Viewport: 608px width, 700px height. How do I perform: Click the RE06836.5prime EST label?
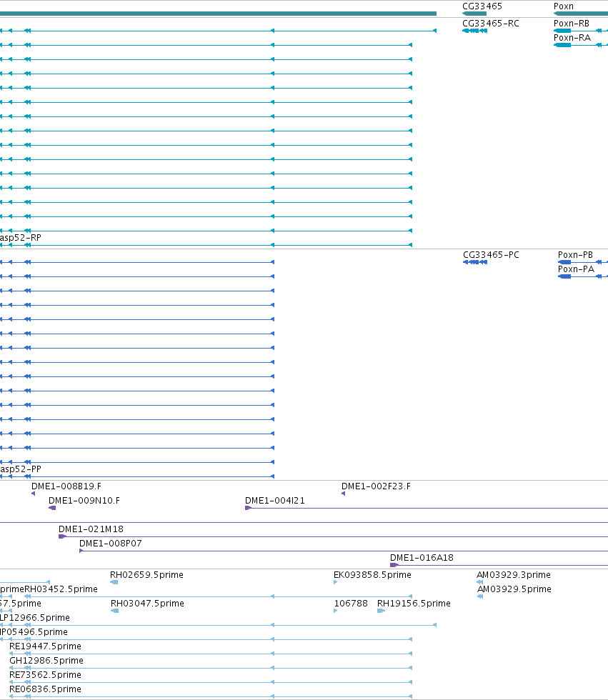[45, 689]
